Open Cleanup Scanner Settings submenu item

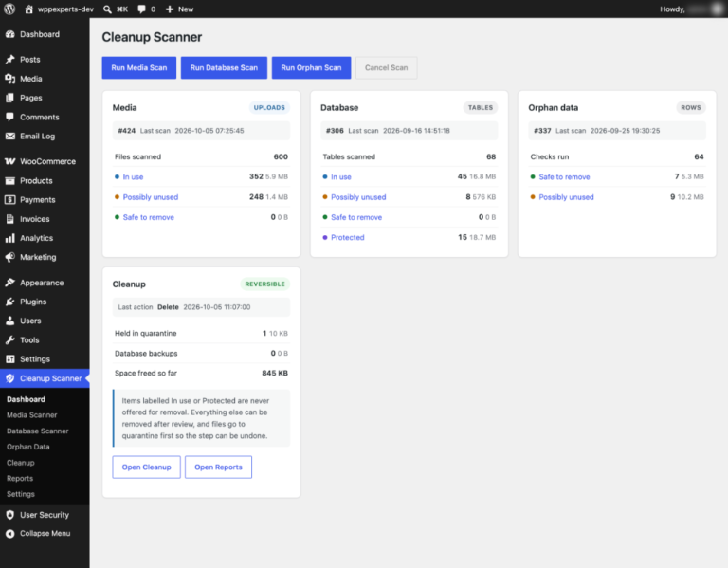[x=21, y=494]
